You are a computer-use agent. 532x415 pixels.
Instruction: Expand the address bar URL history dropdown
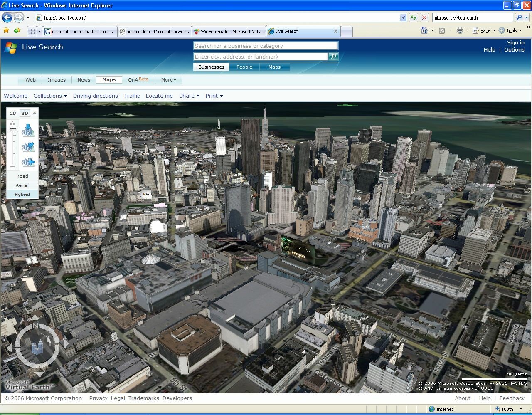pyautogui.click(x=403, y=17)
